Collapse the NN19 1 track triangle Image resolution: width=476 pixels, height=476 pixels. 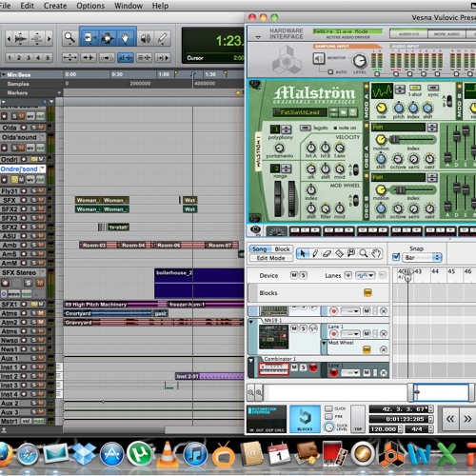(251, 322)
